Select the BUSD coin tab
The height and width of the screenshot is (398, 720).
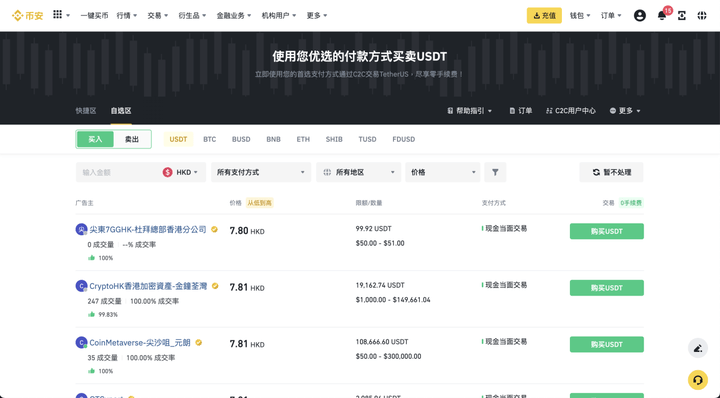coord(241,139)
